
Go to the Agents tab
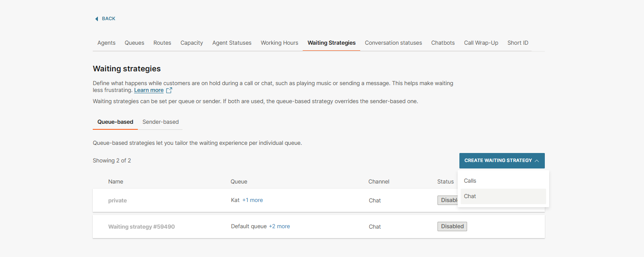click(106, 43)
